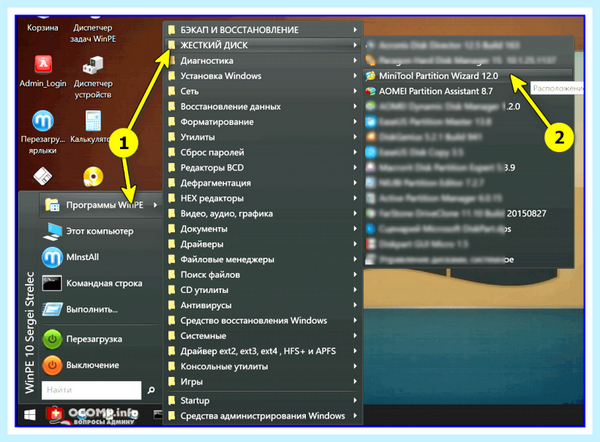Click Консольные утилиты folder icon

click(172, 367)
